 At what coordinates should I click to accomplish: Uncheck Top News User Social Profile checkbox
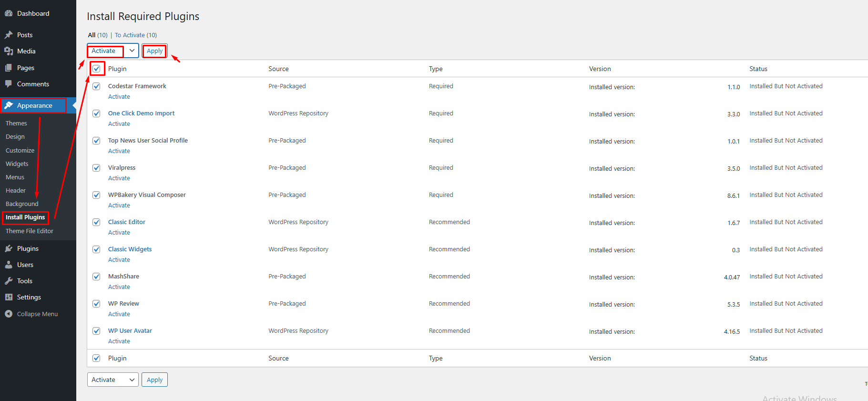[x=96, y=141]
